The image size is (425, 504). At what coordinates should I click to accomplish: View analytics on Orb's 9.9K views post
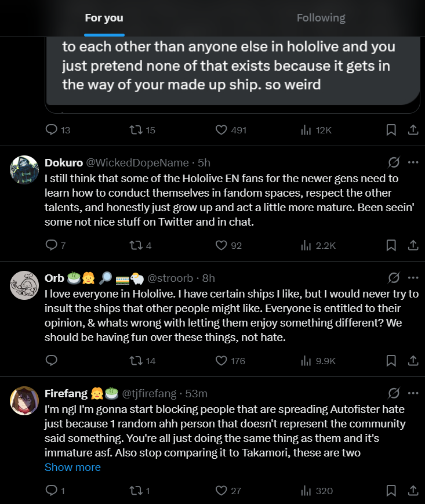pos(307,361)
